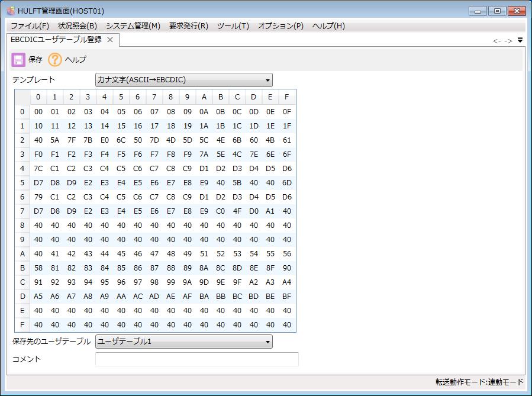The height and width of the screenshot is (396, 532).
Task: Click column header 0
Action: click(x=38, y=97)
